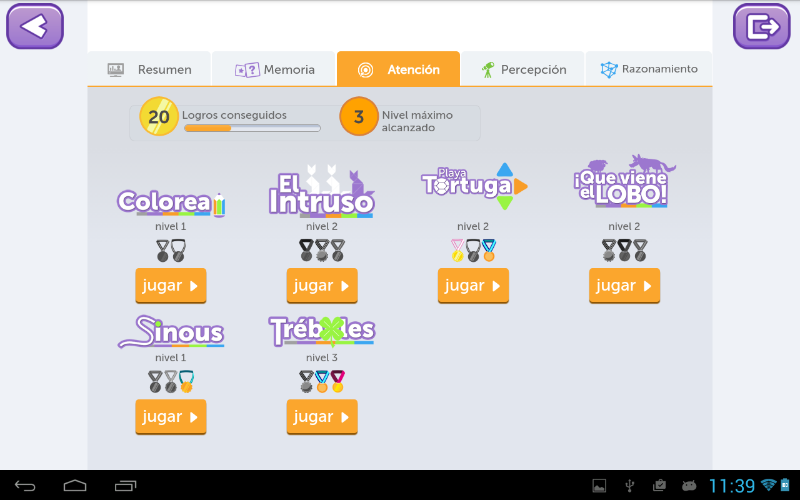Go back with the purple arrow button
Viewport: 800px width, 500px height.
point(35,26)
